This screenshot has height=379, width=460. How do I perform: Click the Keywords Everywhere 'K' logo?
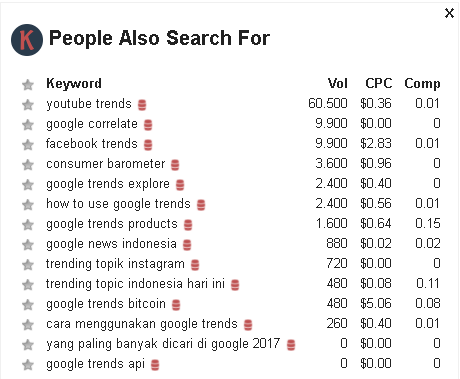tap(27, 40)
